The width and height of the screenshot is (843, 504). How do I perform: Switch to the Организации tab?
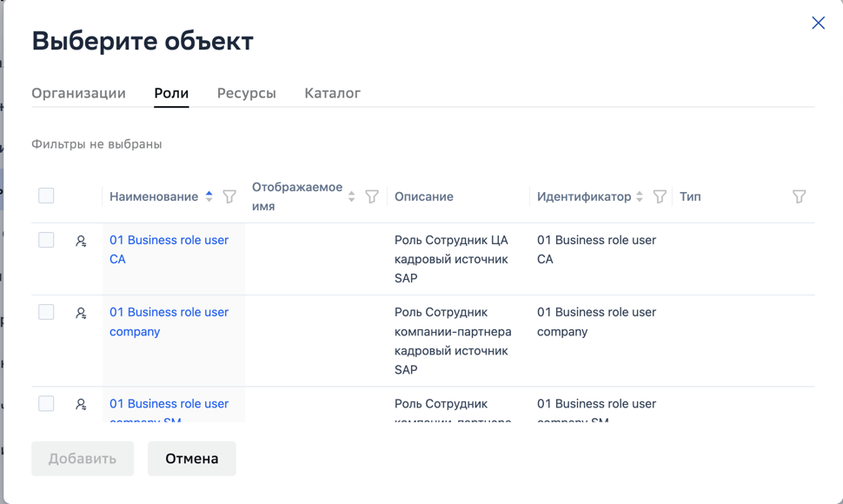pos(78,93)
